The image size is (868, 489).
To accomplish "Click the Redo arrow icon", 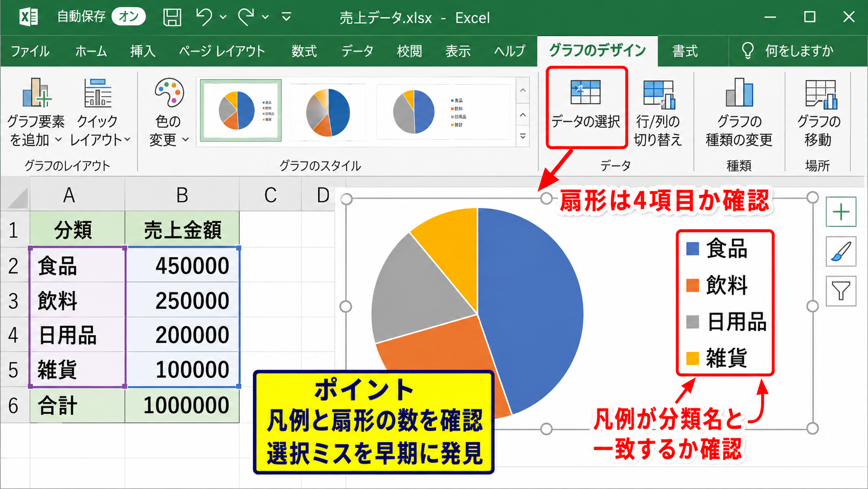I will click(x=246, y=17).
